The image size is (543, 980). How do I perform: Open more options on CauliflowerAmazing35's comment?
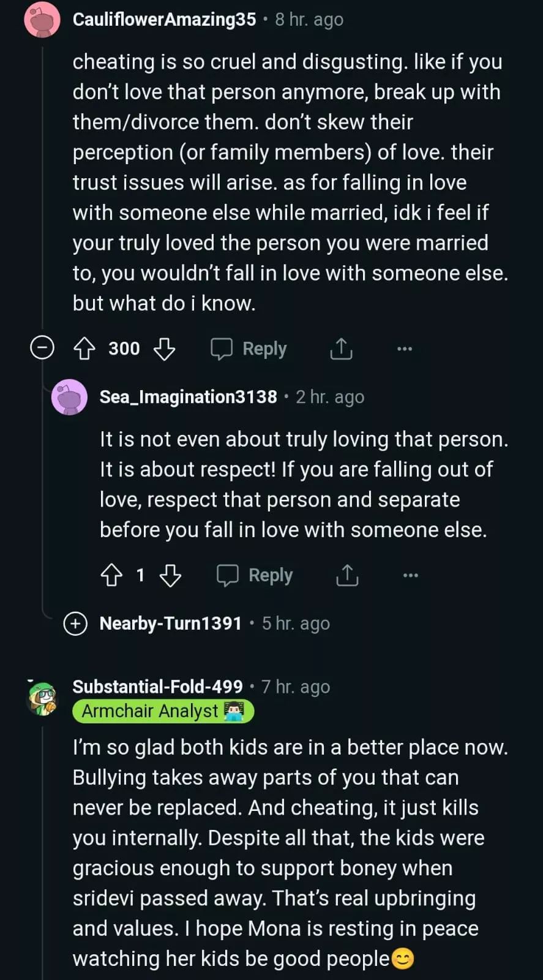pos(405,349)
